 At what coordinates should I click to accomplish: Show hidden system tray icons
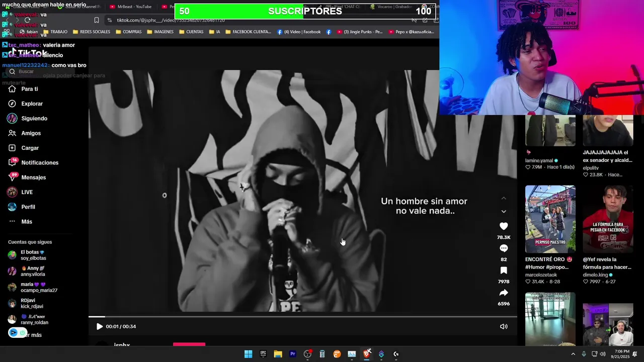tap(573, 354)
